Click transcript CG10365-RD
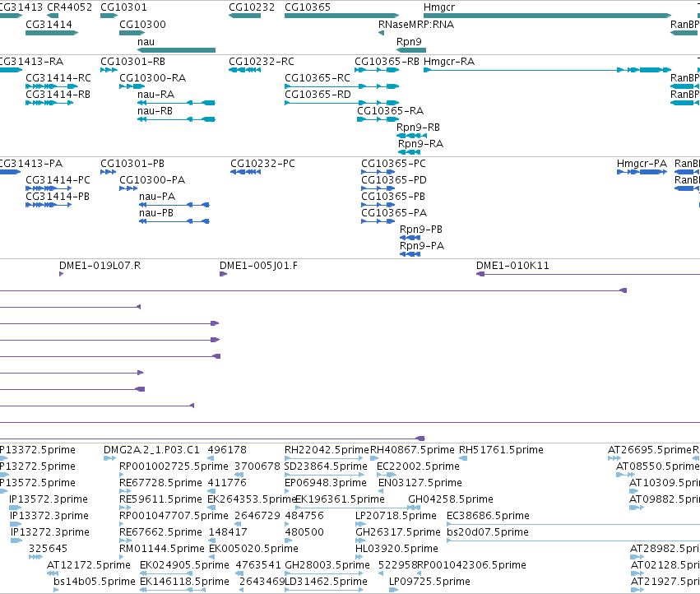 (x=341, y=103)
